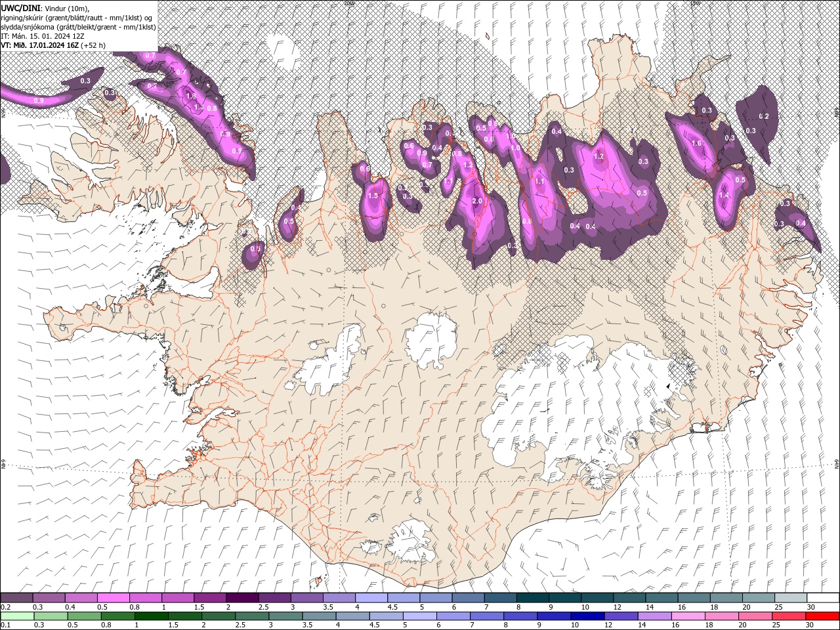Pick the white 30 swatch ending the upper legend row
Image resolution: width=840 pixels, height=630 pixels.
click(x=823, y=598)
